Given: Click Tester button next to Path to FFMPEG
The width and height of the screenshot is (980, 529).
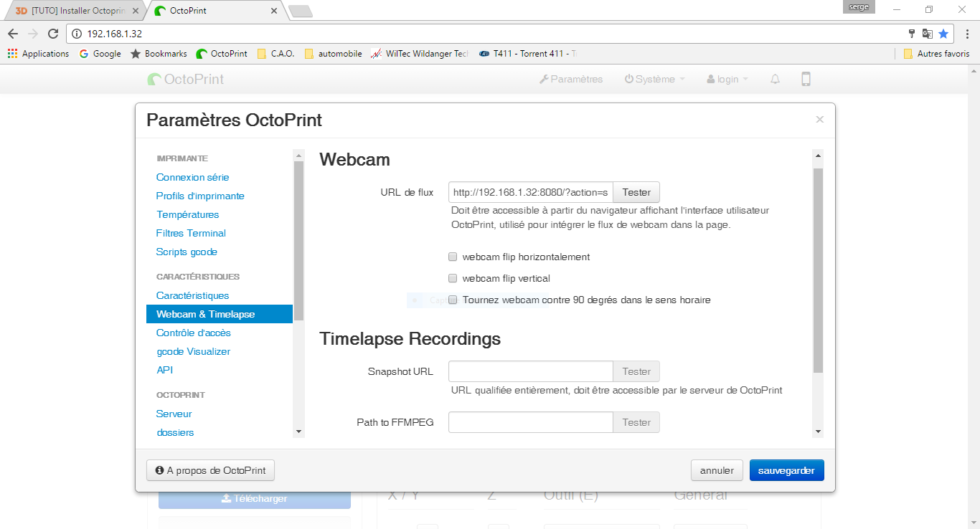Looking at the screenshot, I should click(x=636, y=422).
